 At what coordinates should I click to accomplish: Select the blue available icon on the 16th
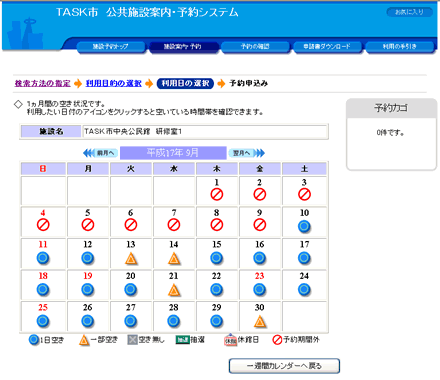[260, 258]
